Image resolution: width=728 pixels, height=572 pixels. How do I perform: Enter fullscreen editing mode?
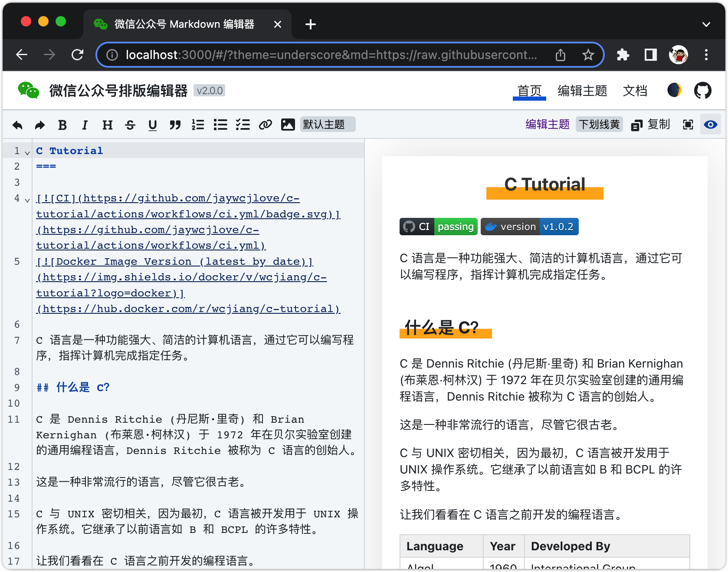688,125
